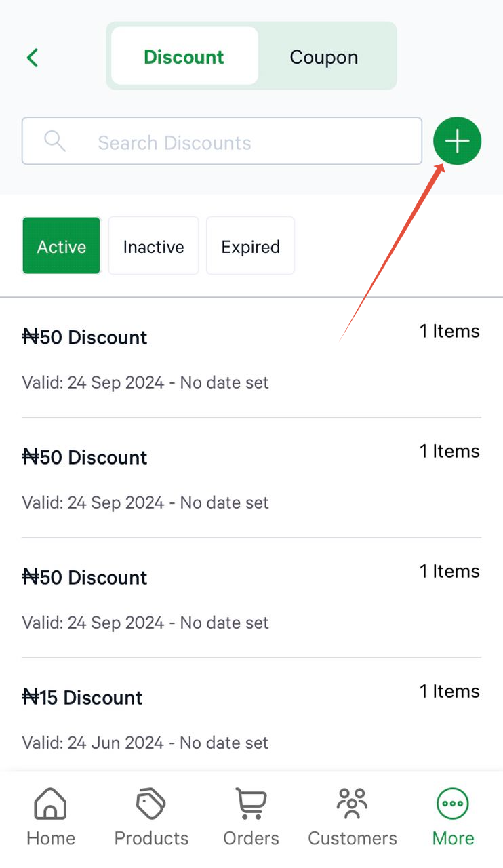The image size is (503, 868).
Task: Tap the green plus add discount button
Action: coord(457,142)
